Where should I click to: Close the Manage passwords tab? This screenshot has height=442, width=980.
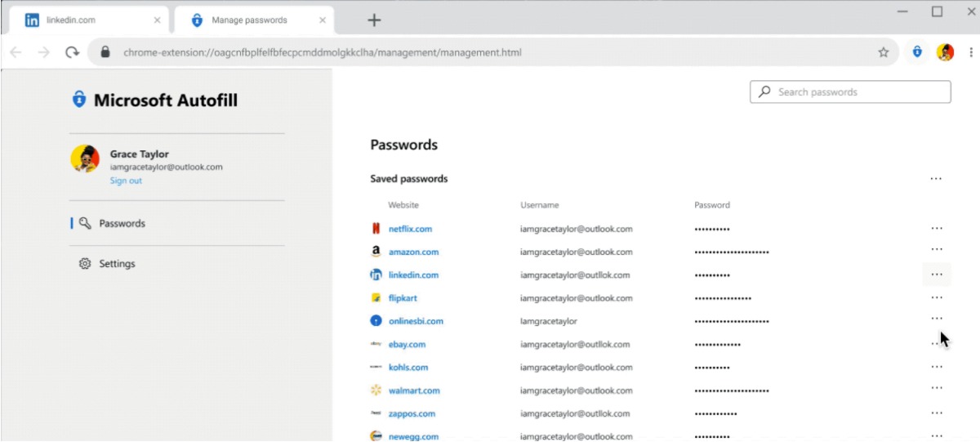(323, 20)
